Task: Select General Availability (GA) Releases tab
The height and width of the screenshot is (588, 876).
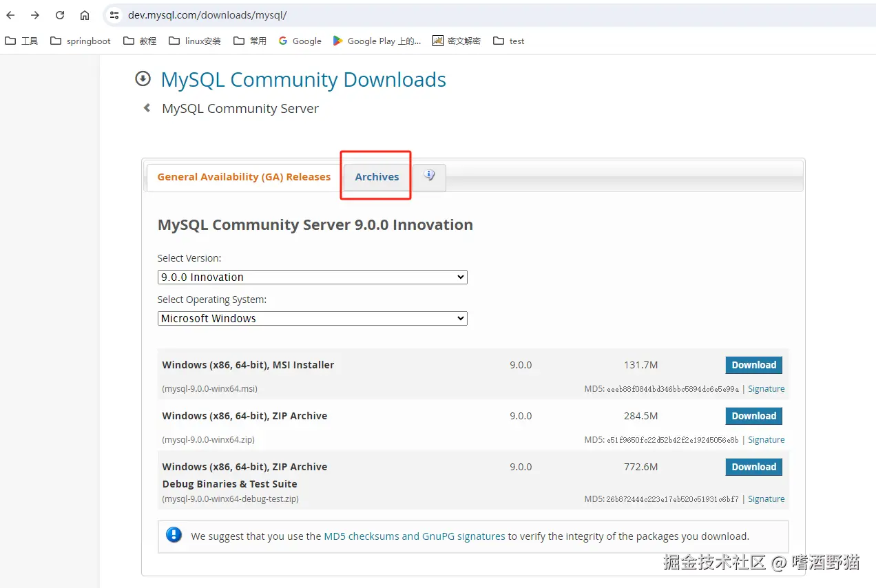Action: (x=244, y=177)
